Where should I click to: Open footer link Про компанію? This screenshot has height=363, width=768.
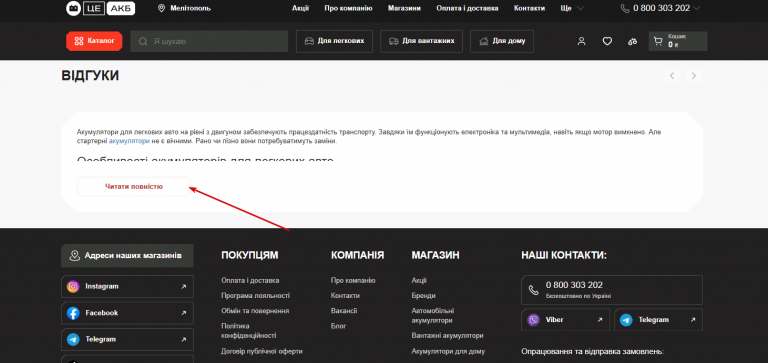353,281
